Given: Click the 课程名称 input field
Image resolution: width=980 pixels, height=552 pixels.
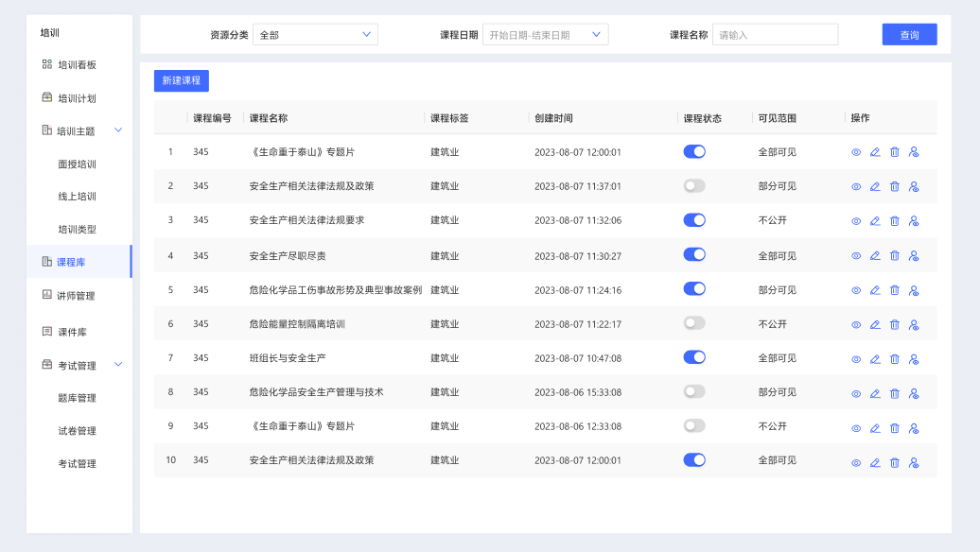Looking at the screenshot, I should [x=775, y=34].
